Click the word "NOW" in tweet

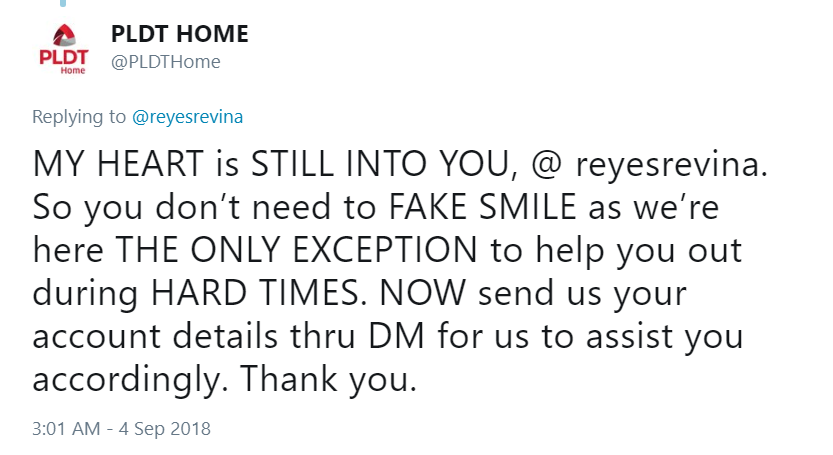(x=423, y=293)
